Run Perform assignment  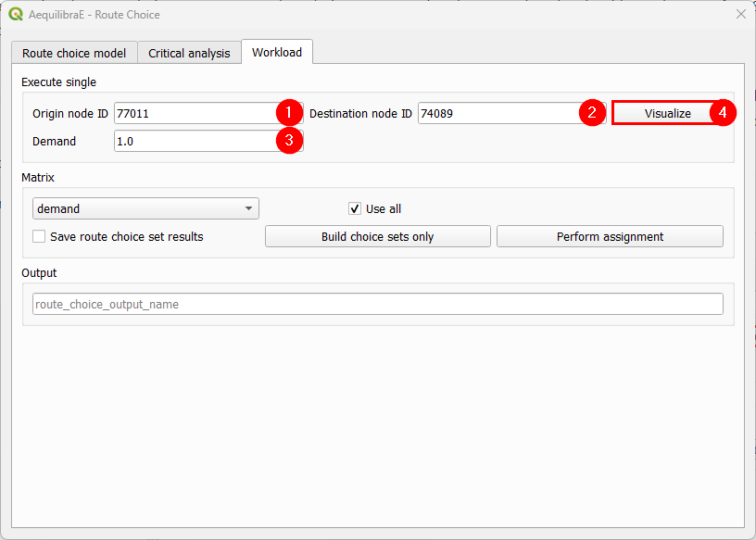[x=610, y=236]
